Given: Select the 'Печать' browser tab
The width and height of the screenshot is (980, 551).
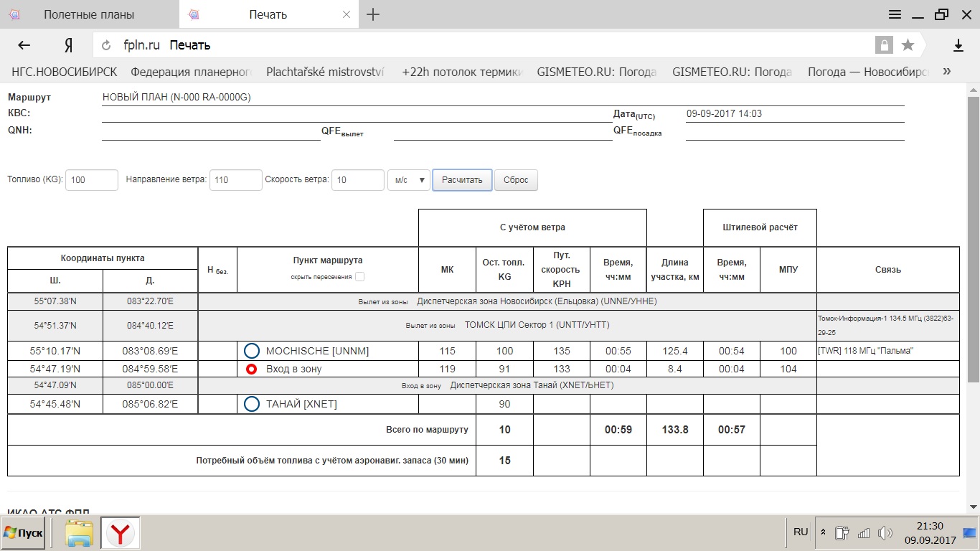Looking at the screenshot, I should (x=268, y=14).
